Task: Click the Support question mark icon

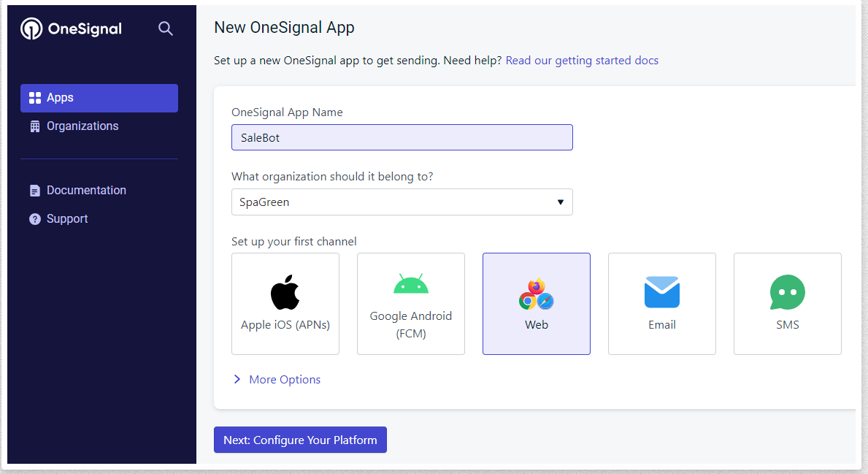Action: tap(35, 219)
